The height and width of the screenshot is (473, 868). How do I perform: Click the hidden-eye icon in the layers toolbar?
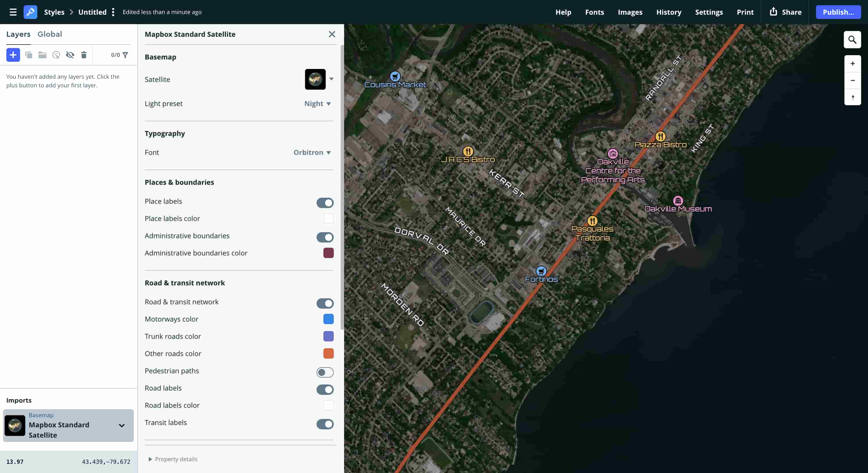point(70,55)
